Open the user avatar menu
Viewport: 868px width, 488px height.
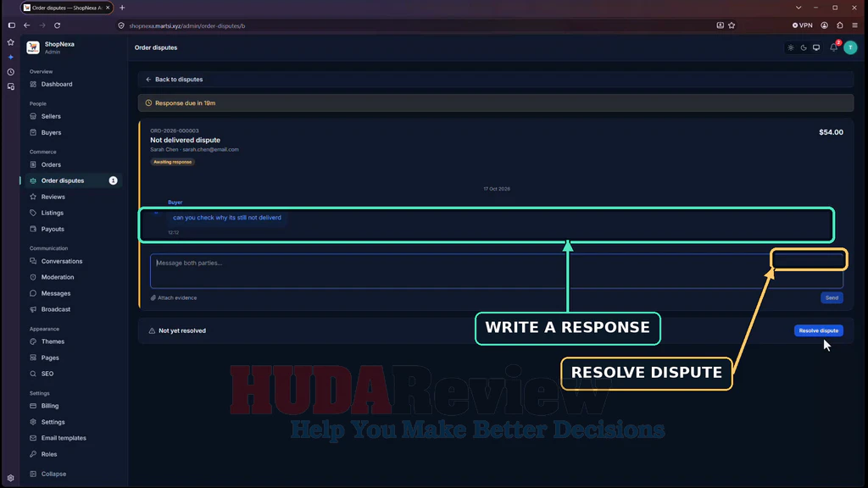pyautogui.click(x=850, y=47)
